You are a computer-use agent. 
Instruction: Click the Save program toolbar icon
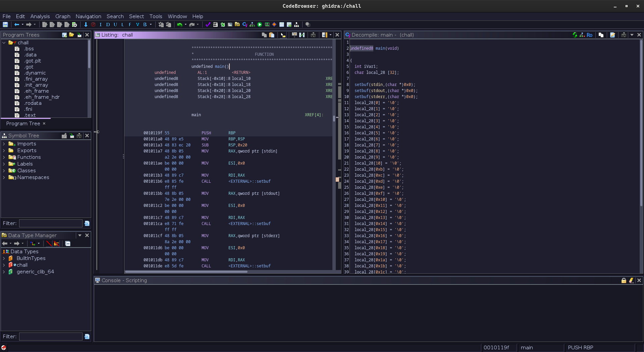tap(5, 25)
